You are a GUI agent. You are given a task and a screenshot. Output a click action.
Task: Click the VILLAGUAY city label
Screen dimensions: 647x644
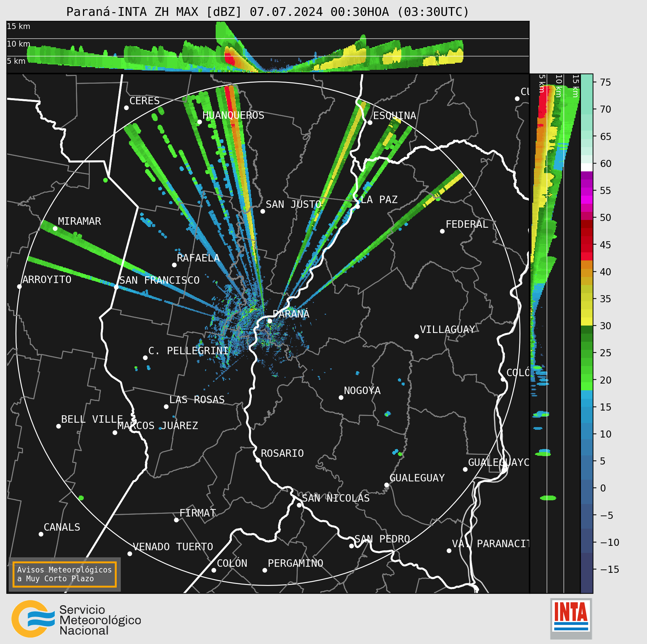[447, 330]
